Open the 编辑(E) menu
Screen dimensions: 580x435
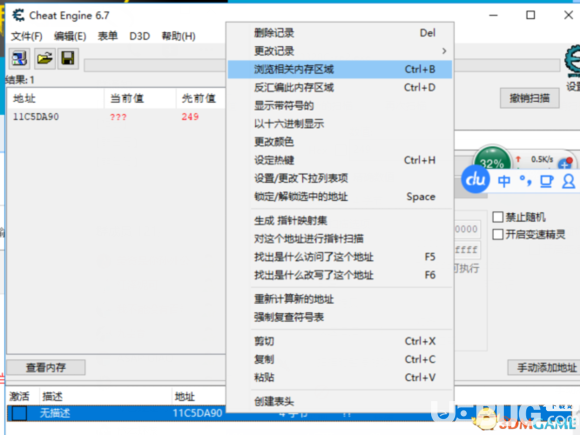[x=70, y=36]
